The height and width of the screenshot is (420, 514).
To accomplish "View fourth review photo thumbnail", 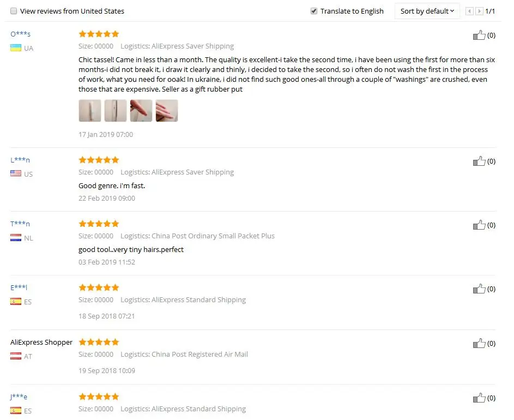I will tap(167, 111).
